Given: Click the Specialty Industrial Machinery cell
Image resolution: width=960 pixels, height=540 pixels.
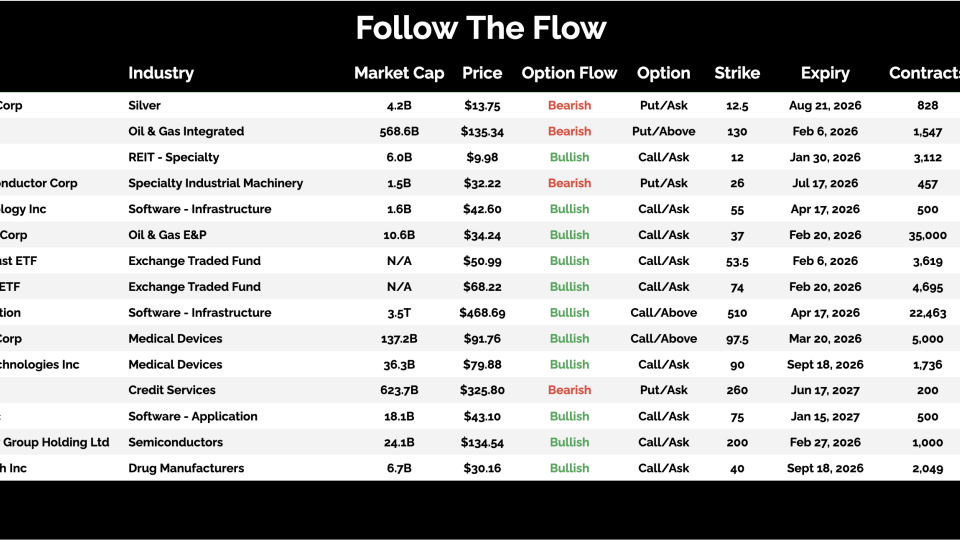Looking at the screenshot, I should pyautogui.click(x=216, y=183).
